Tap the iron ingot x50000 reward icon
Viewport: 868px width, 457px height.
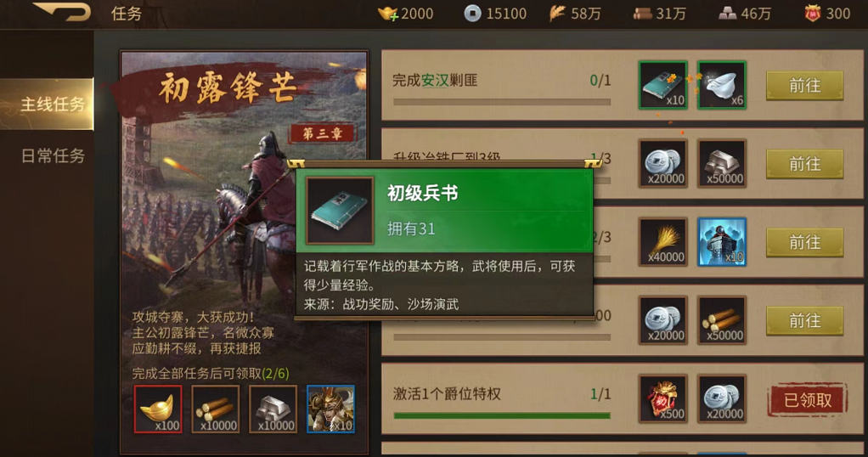[722, 163]
